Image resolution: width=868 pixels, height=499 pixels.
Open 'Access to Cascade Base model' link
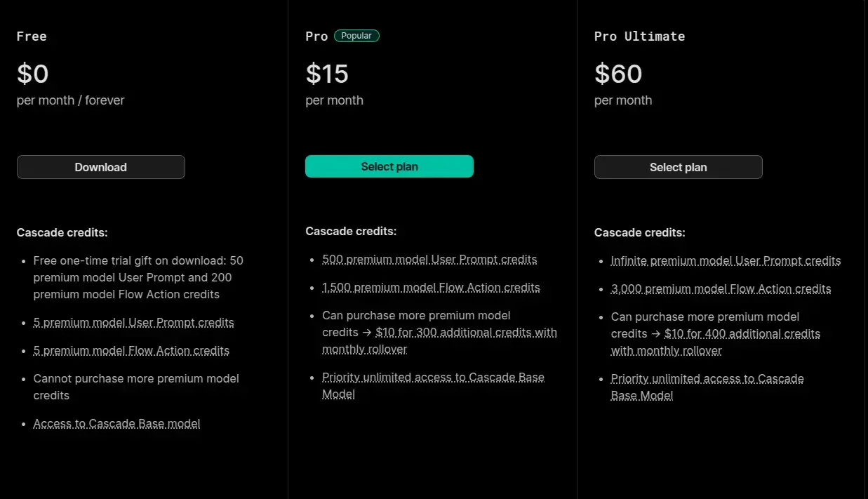tap(116, 424)
